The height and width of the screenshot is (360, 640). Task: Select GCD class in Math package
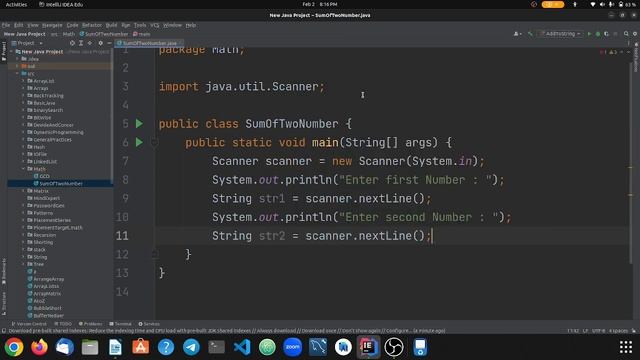44,176
